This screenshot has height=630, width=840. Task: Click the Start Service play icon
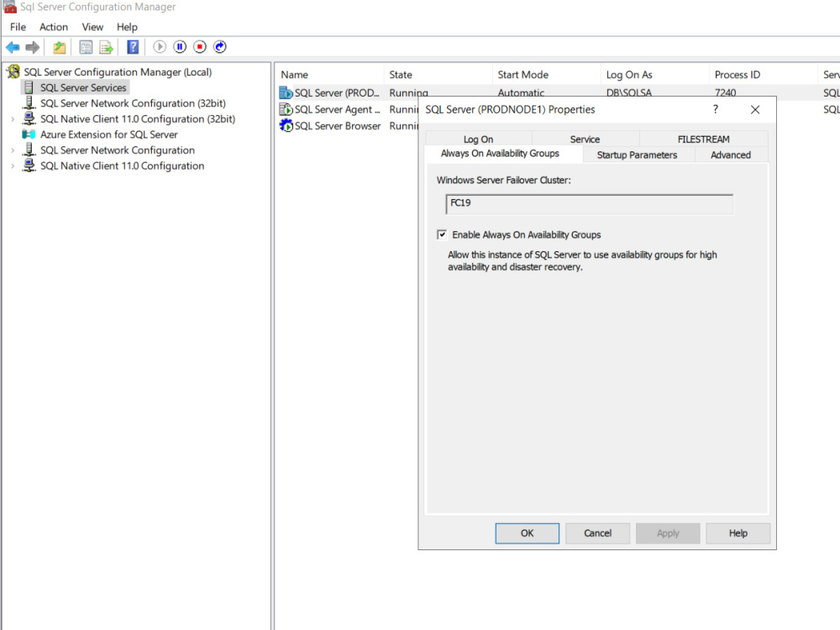click(x=160, y=47)
